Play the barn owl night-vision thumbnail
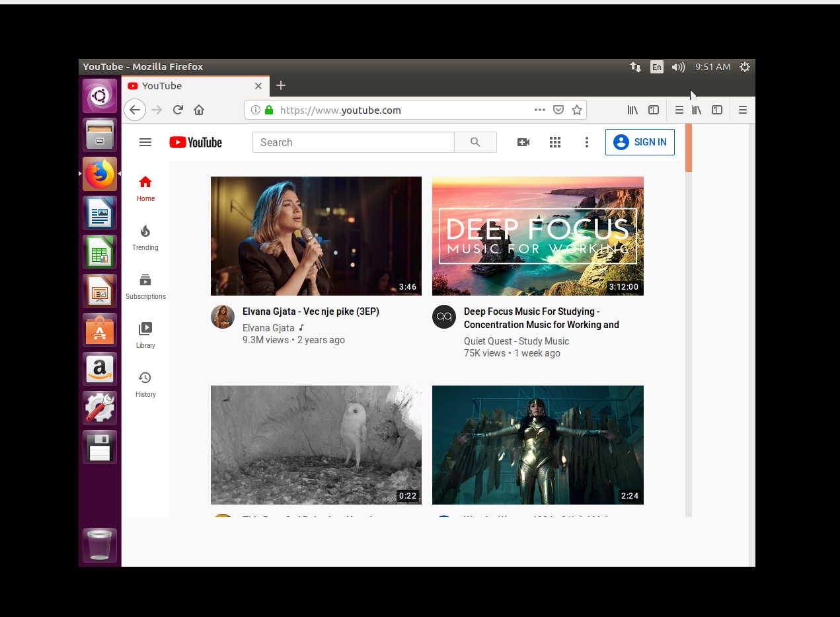 tap(316, 445)
